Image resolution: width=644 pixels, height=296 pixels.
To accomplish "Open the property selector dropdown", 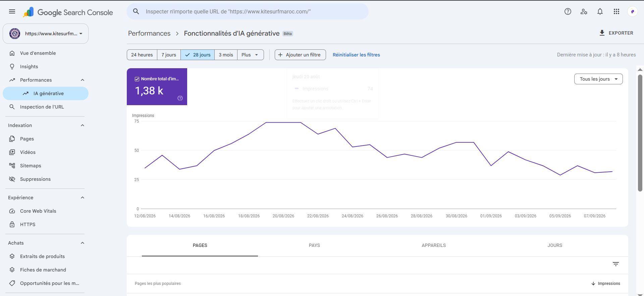I will 46,34.
